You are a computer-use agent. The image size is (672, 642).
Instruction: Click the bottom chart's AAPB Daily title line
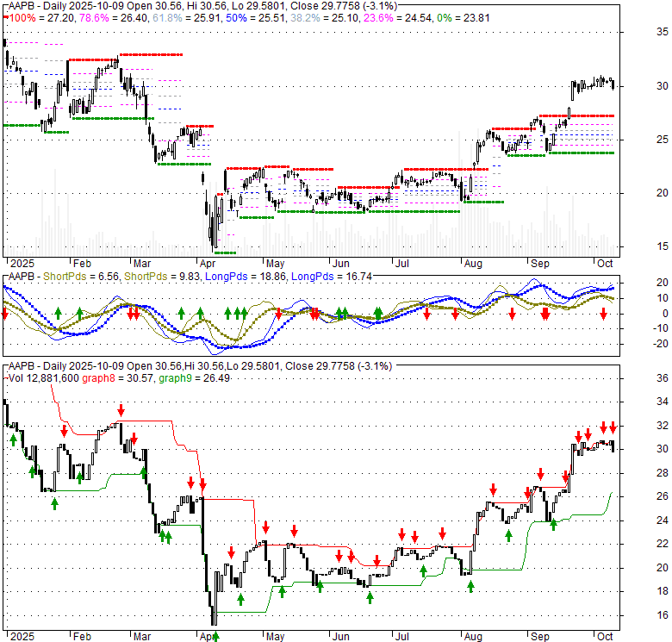point(200,366)
